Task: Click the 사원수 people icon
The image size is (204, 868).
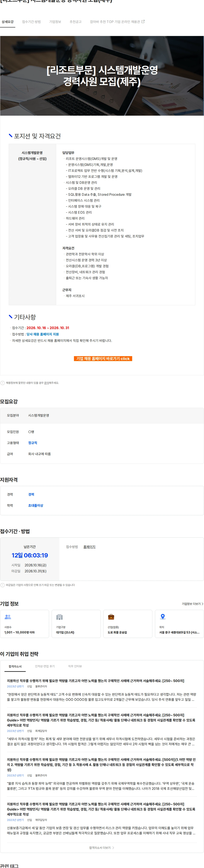Action: [x=8, y=617]
